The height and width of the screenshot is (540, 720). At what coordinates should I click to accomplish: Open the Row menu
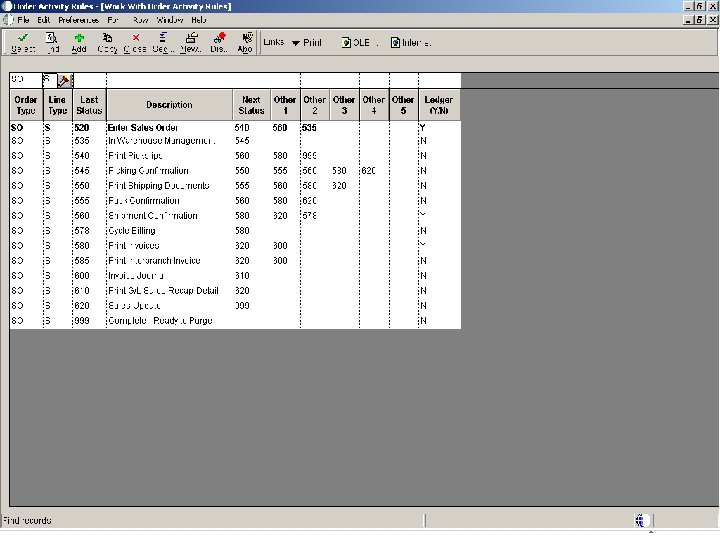click(x=140, y=20)
